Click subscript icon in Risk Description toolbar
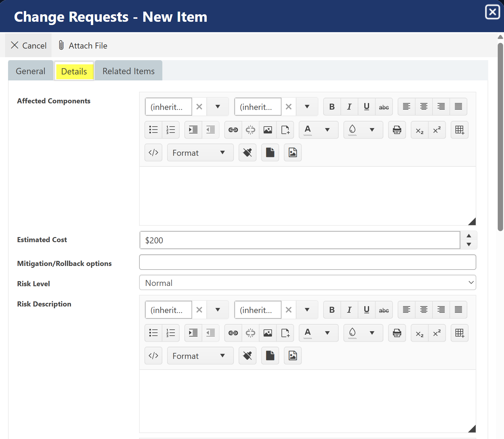 [x=419, y=333]
